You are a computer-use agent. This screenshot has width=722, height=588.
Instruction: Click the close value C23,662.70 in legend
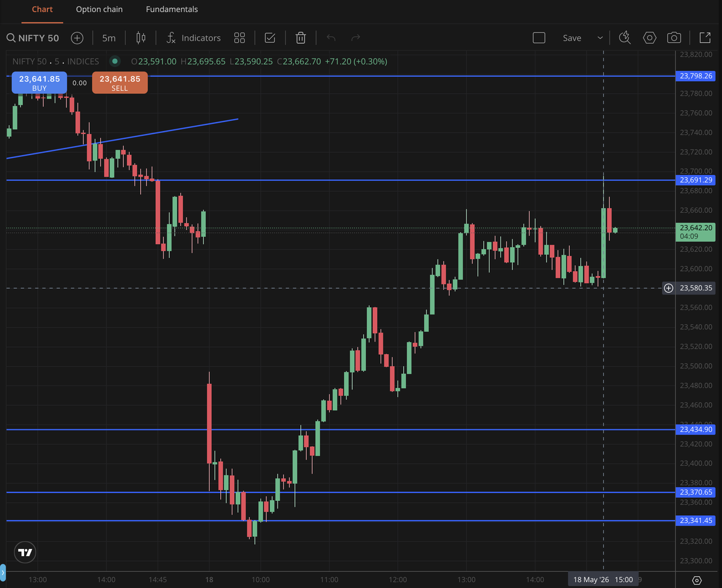click(298, 61)
